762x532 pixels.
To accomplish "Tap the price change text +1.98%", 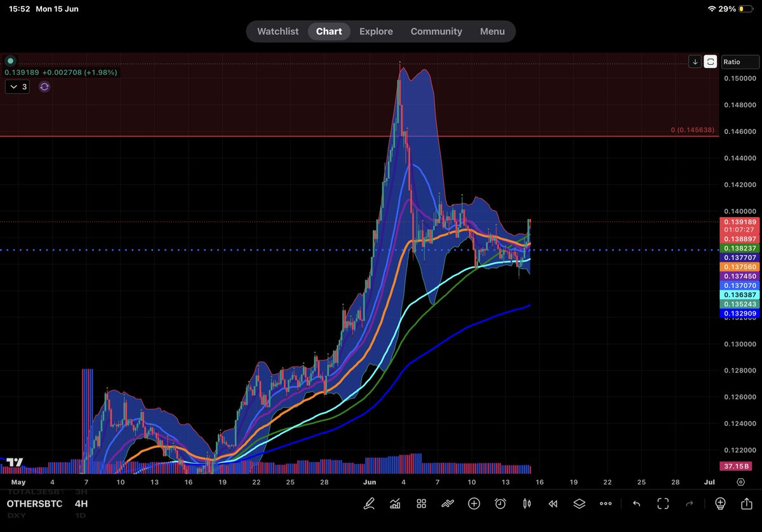I will tap(100, 72).
